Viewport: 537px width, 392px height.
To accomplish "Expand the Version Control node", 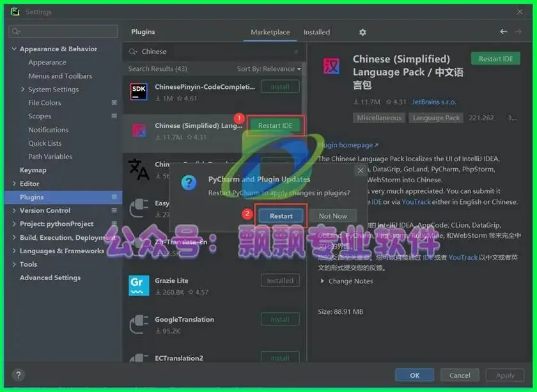I will click(x=14, y=210).
